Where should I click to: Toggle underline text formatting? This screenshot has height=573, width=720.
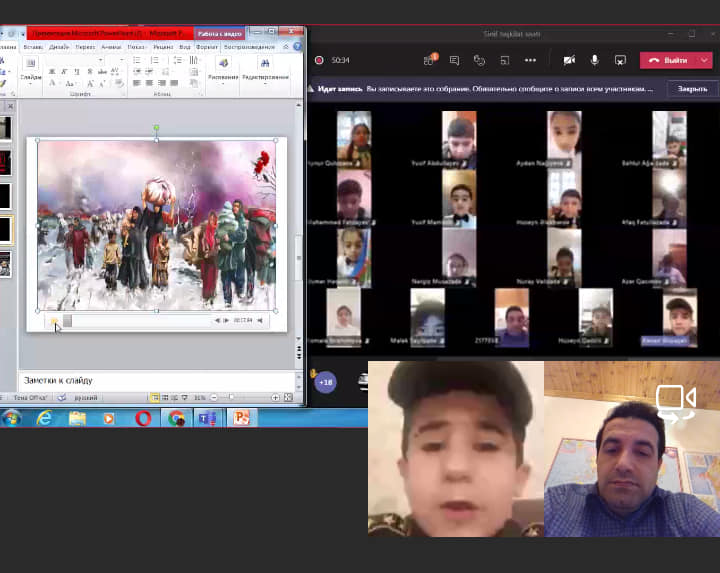(77, 72)
